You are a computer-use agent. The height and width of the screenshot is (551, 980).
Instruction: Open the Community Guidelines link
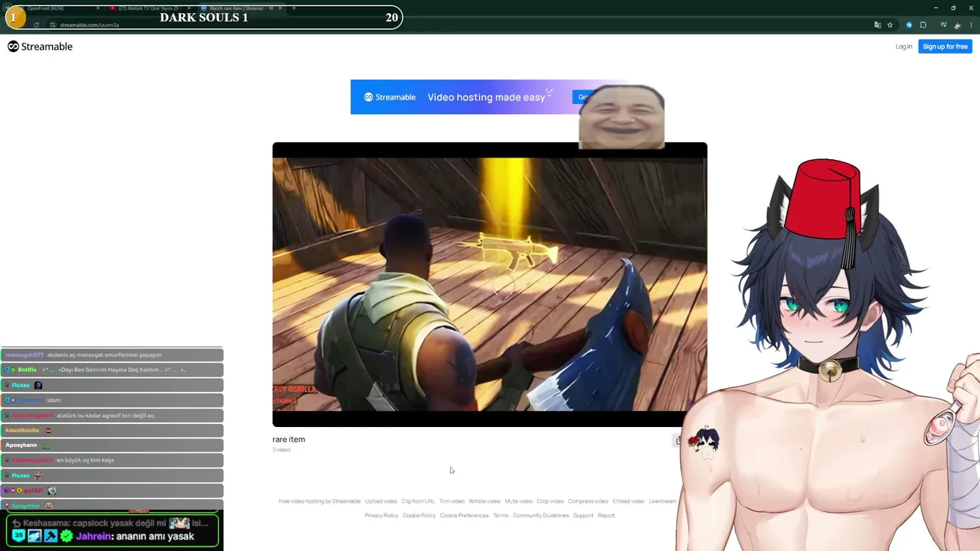coord(541,516)
